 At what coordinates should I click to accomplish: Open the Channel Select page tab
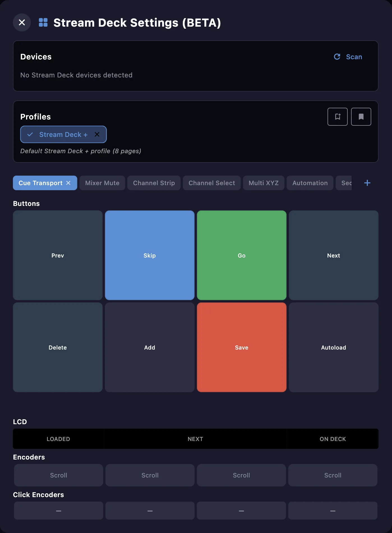pyautogui.click(x=212, y=183)
